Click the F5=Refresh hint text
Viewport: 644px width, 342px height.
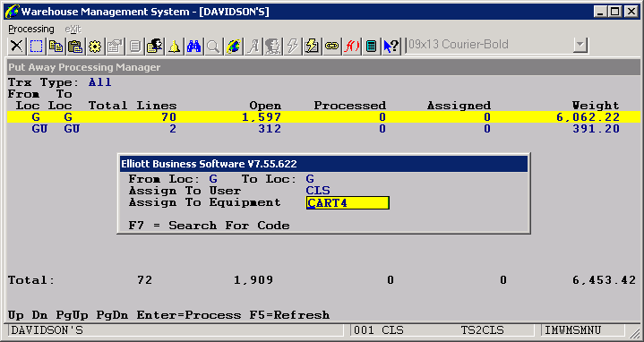point(289,315)
